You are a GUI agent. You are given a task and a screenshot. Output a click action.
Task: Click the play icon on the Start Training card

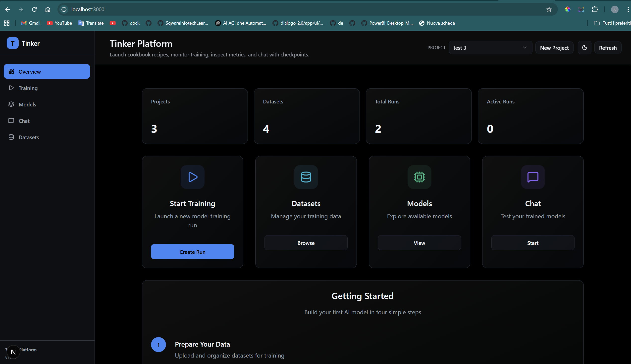[x=192, y=177]
